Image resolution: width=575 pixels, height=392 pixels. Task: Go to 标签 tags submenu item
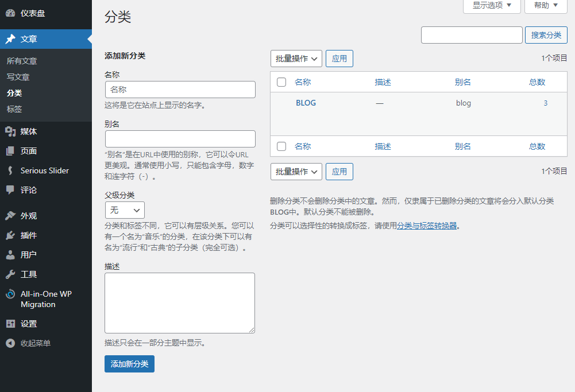(14, 109)
